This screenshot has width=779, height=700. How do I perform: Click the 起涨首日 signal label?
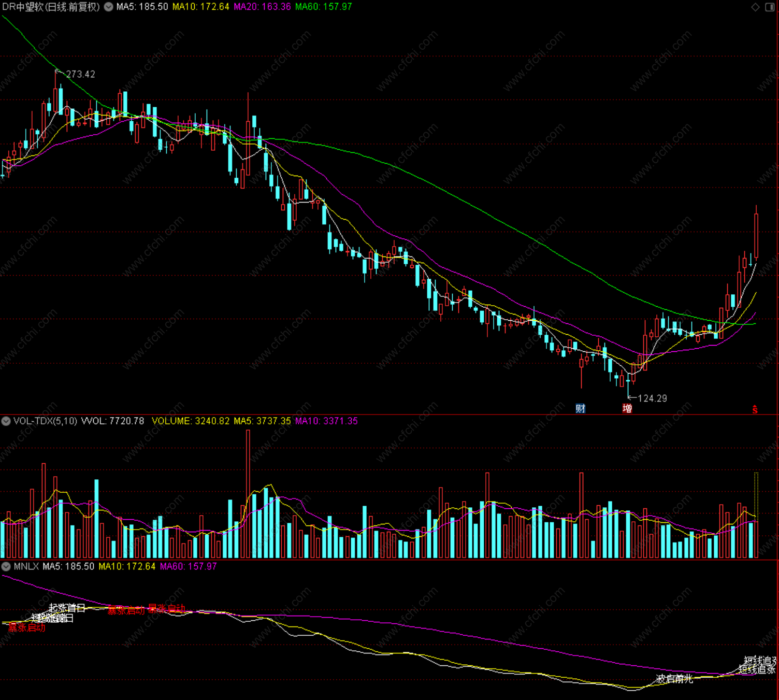(67, 608)
